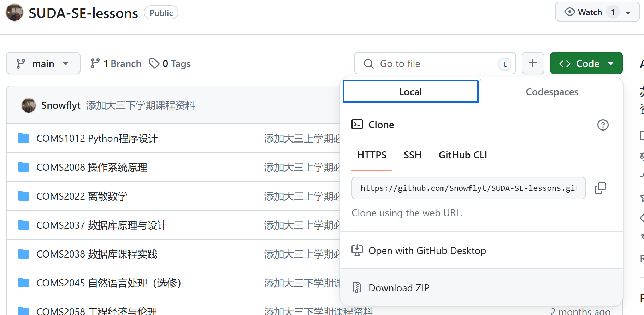This screenshot has width=644, height=315.
Task: View the 1 Branch list
Action: pos(116,63)
